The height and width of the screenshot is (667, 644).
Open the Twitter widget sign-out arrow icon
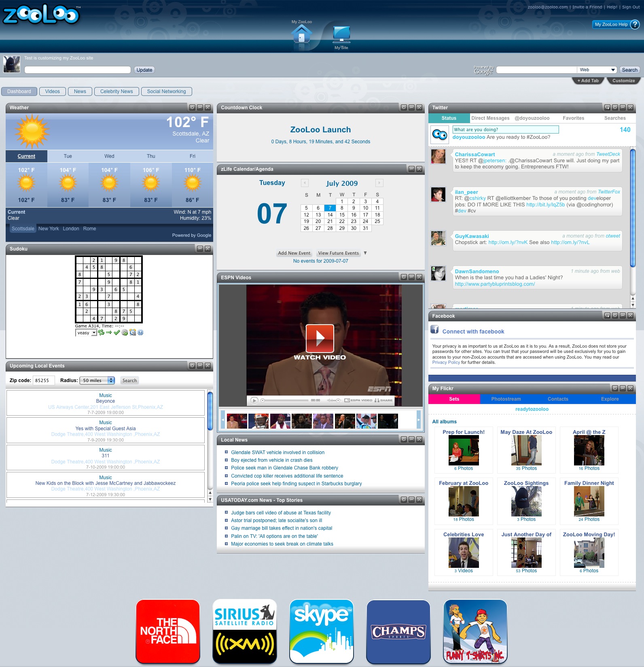[607, 108]
